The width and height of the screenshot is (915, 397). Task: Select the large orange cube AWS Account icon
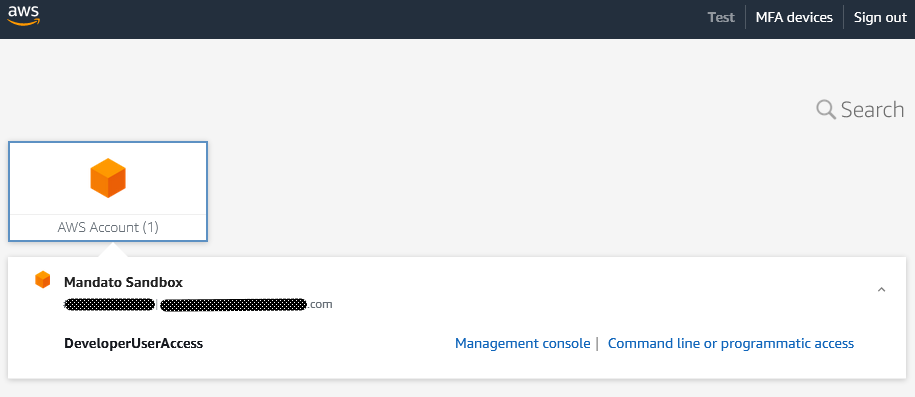click(x=108, y=178)
